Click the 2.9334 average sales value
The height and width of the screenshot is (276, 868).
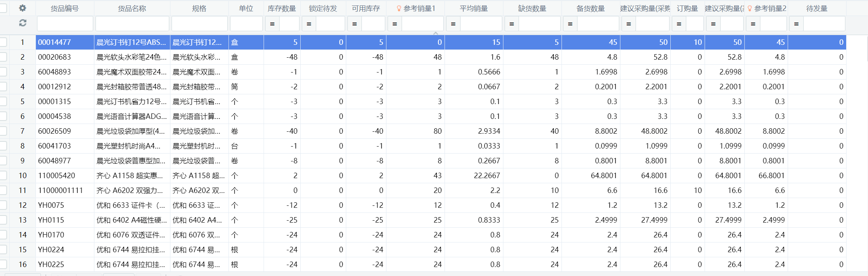click(x=489, y=131)
